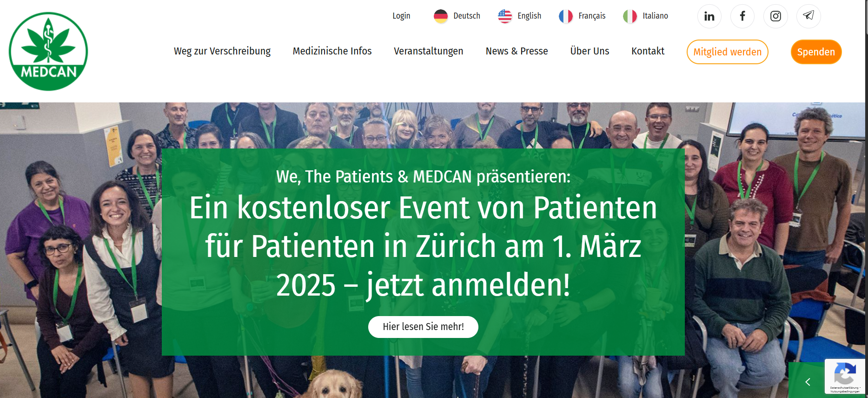Click the reCAPTCHA badge

(845, 377)
